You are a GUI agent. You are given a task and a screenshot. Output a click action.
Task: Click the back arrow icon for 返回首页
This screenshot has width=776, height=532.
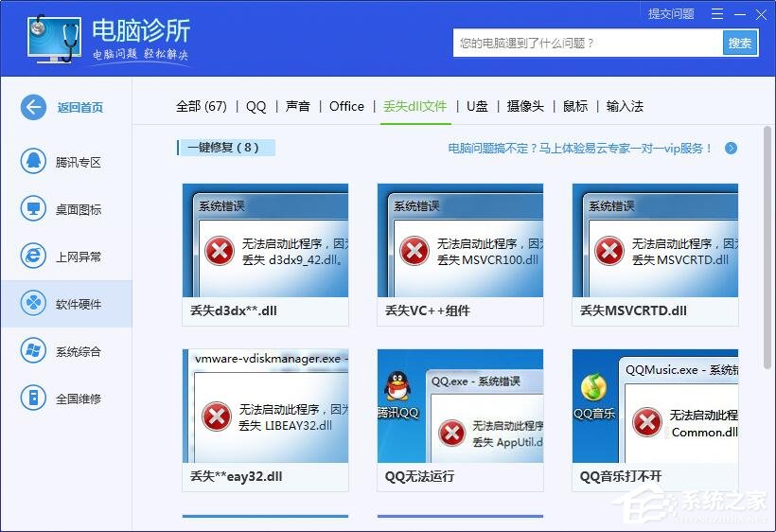click(33, 107)
